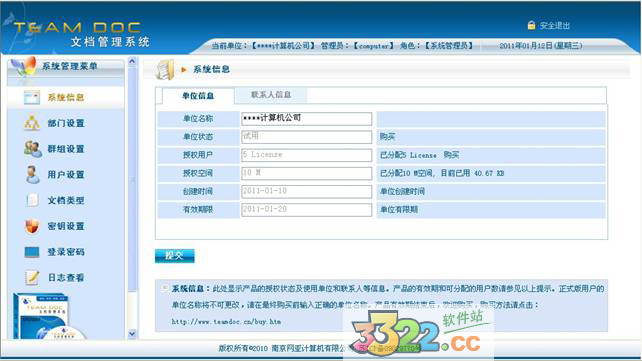Click the 日志查看 notepad icon
The height and width of the screenshot is (361, 642).
32,278
